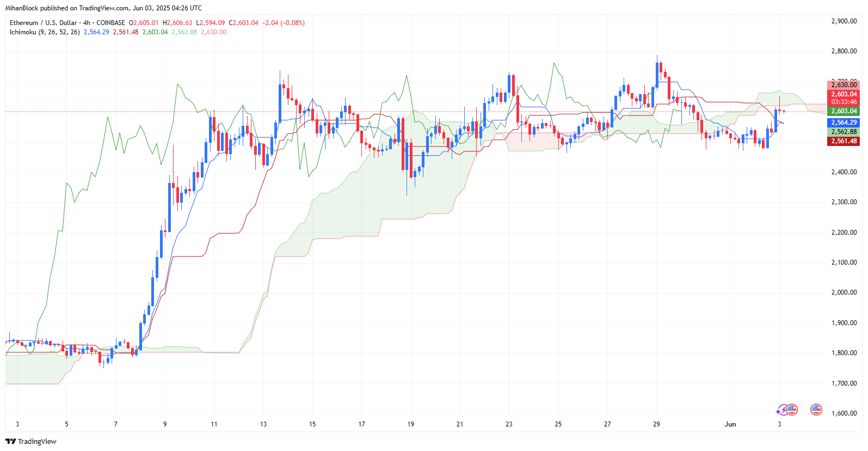Click the open price value 2,605.01
Image resolution: width=868 pixels, height=451 pixels.
pyautogui.click(x=146, y=23)
